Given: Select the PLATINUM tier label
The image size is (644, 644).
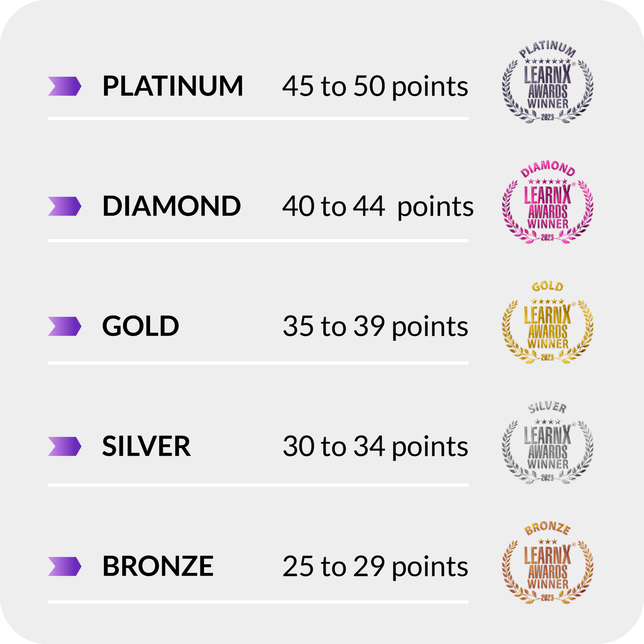Looking at the screenshot, I should pos(173,86).
